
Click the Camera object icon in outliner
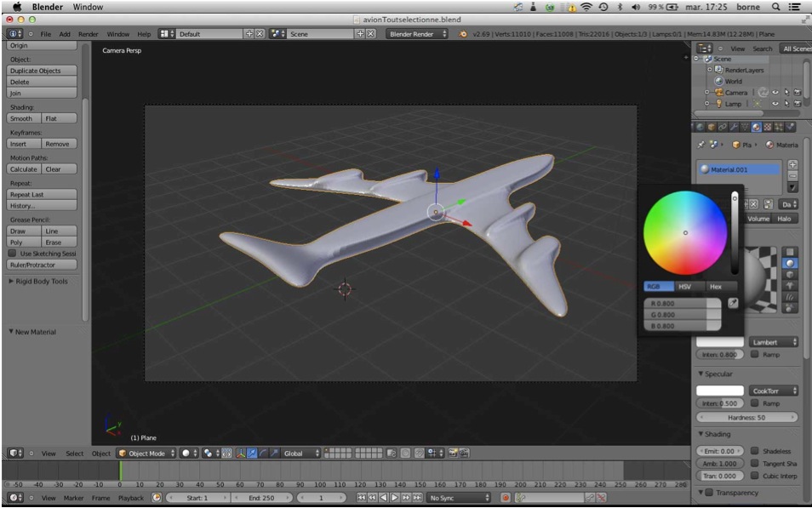[x=719, y=92]
